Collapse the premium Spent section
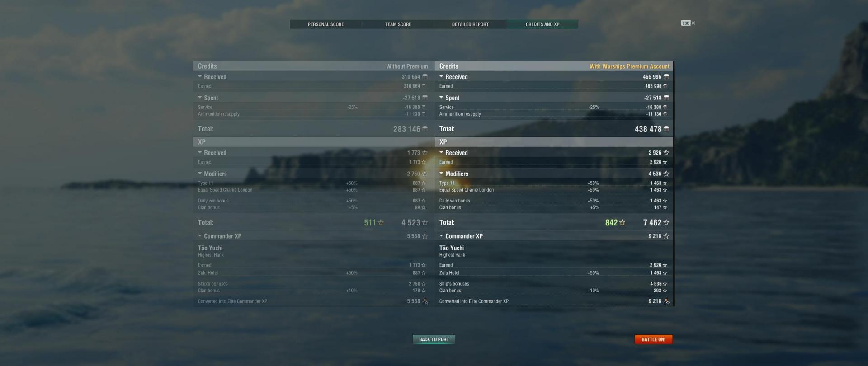The height and width of the screenshot is (366, 868). (441, 97)
